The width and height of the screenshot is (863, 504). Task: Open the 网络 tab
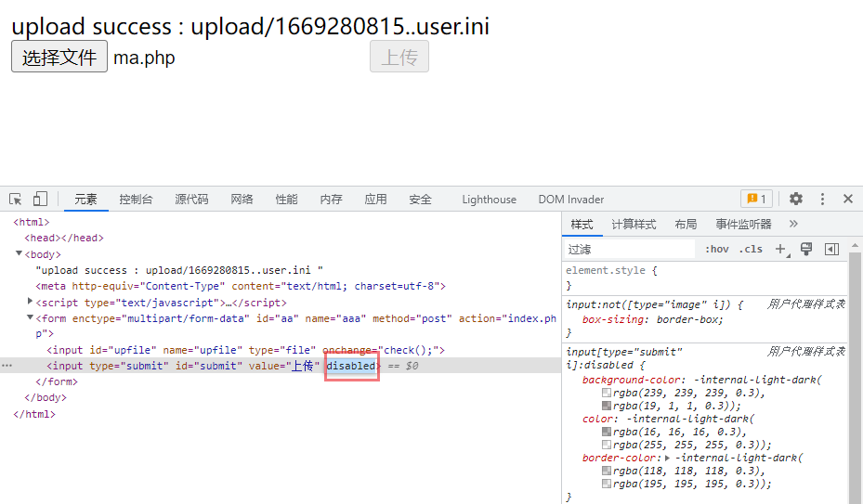[x=242, y=200]
